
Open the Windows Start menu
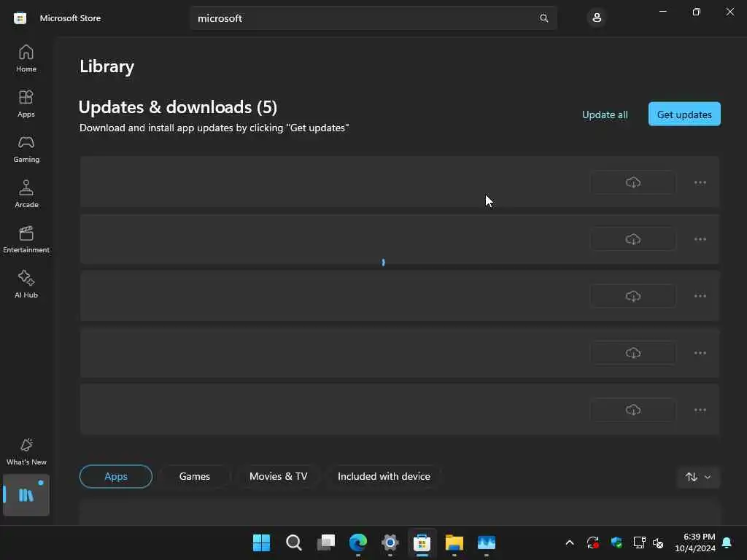tap(262, 542)
